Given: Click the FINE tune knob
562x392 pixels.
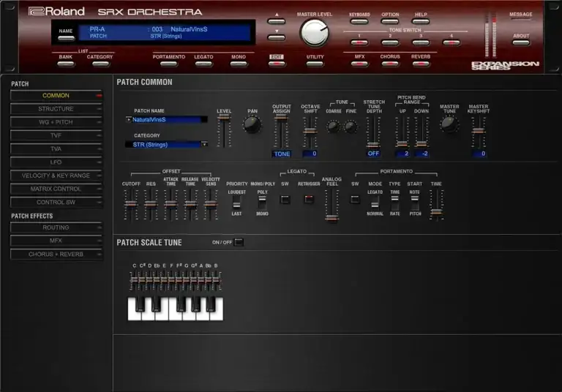Looking at the screenshot, I should click(x=351, y=127).
